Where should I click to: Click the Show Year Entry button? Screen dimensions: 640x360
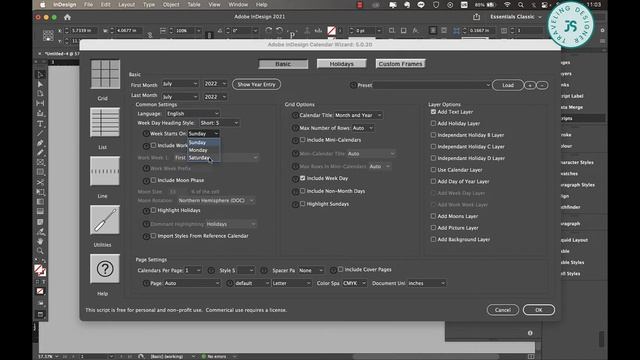pyautogui.click(x=256, y=84)
